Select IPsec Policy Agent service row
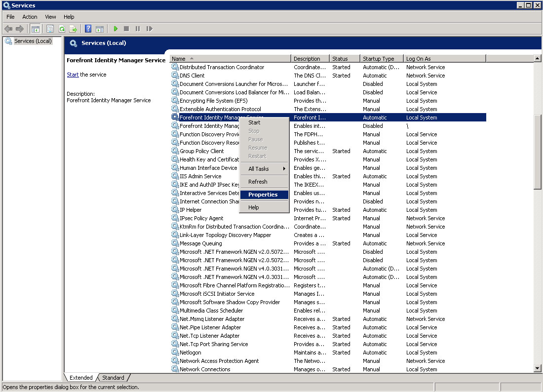Viewport: 543px width, 392px height. click(x=328, y=218)
